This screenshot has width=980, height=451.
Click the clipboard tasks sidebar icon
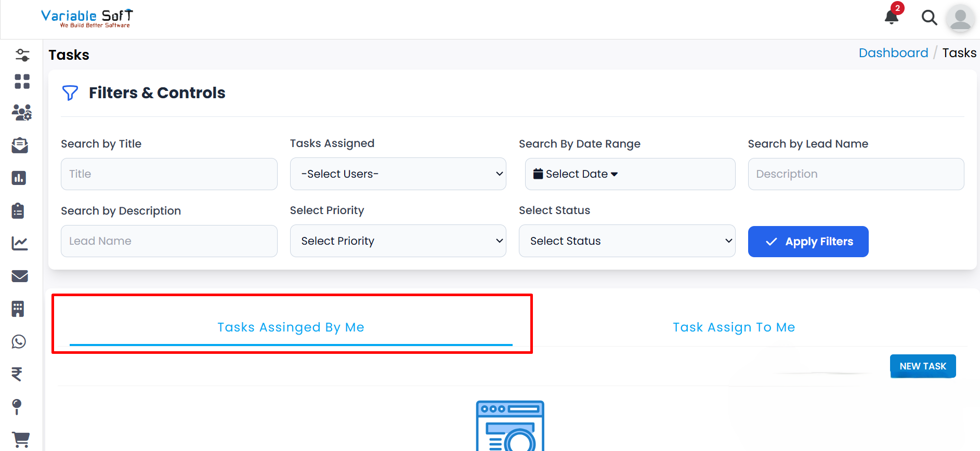18,210
